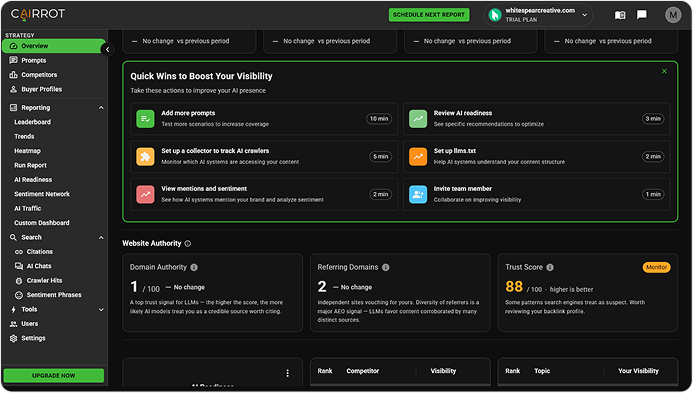
Task: Click the Website Authority info icon
Action: [x=188, y=244]
